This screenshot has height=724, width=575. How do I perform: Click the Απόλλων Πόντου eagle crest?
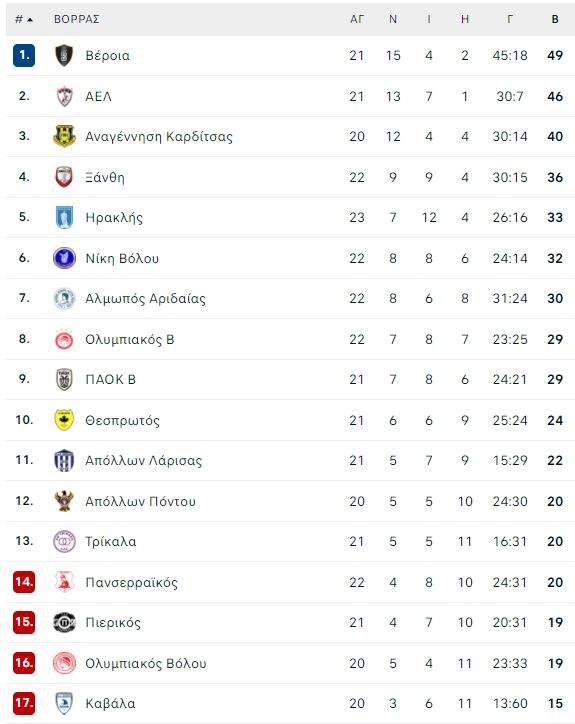coord(64,501)
